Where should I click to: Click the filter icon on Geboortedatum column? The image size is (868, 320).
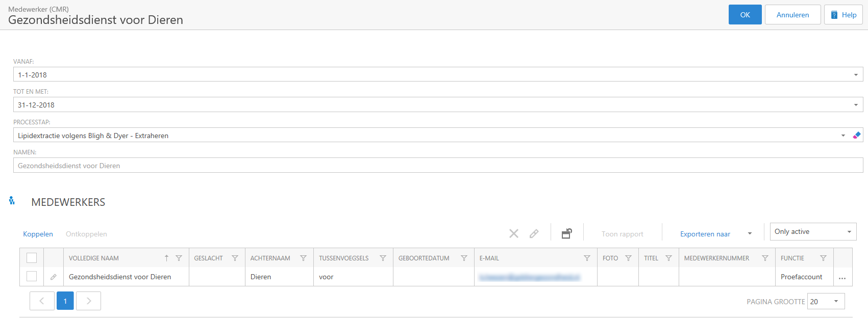[x=464, y=258]
